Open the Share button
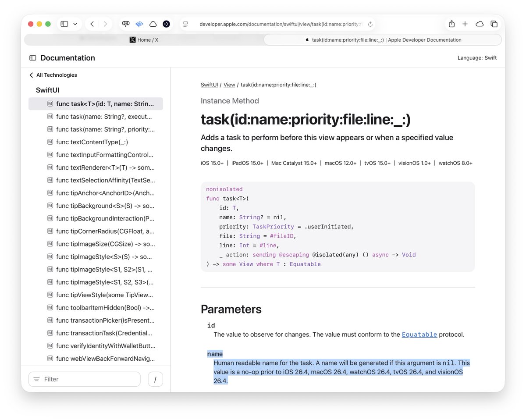Screen dimensions: 526x420 [x=451, y=24]
